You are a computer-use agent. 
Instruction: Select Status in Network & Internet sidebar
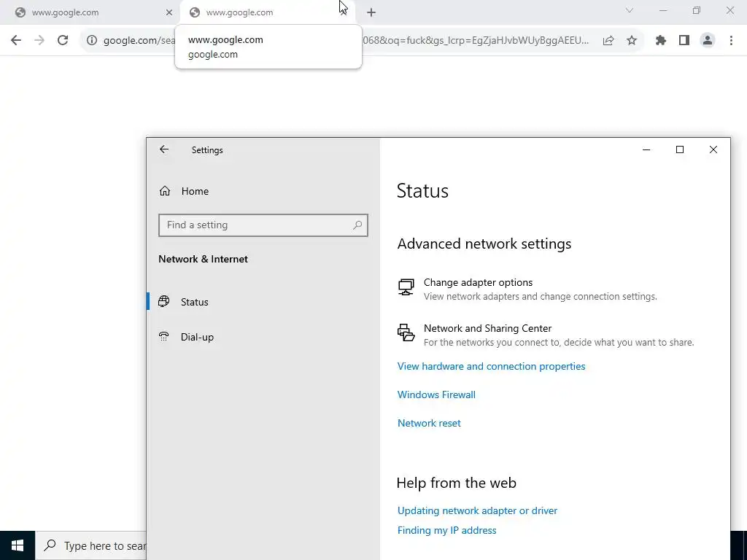194,302
